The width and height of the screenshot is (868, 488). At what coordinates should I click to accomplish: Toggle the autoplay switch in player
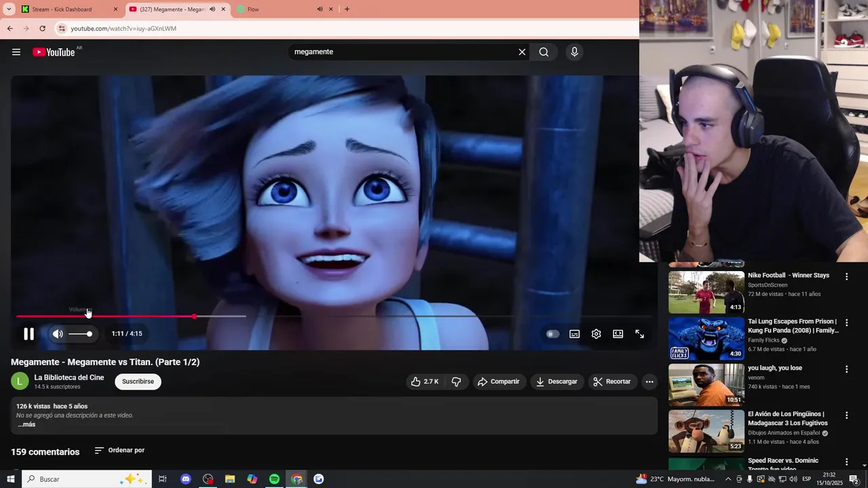(x=553, y=333)
